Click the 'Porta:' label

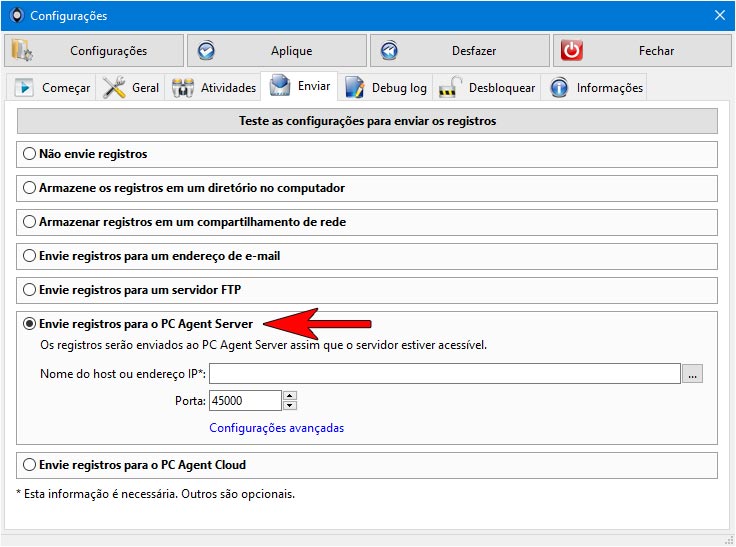tap(190, 401)
